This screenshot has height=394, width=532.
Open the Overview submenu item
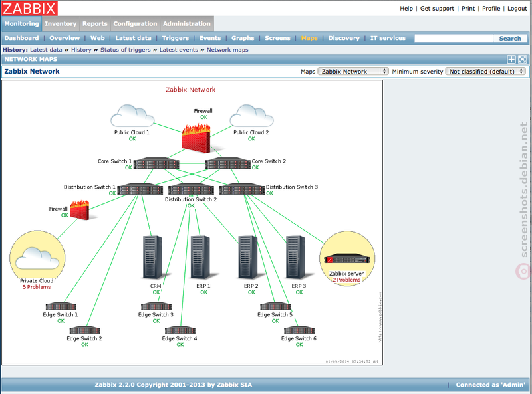pos(65,38)
